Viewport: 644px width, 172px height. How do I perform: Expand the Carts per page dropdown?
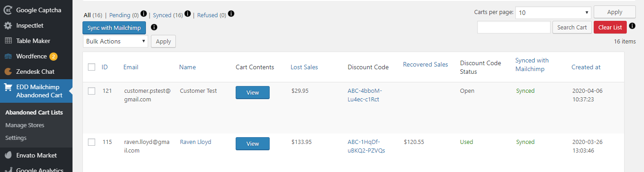553,13
